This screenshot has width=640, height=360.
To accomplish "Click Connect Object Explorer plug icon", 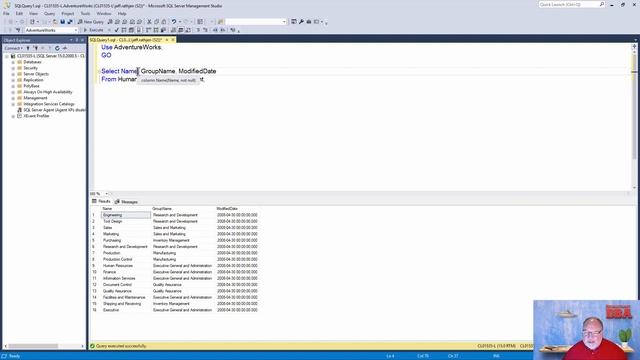I will [x=28, y=48].
